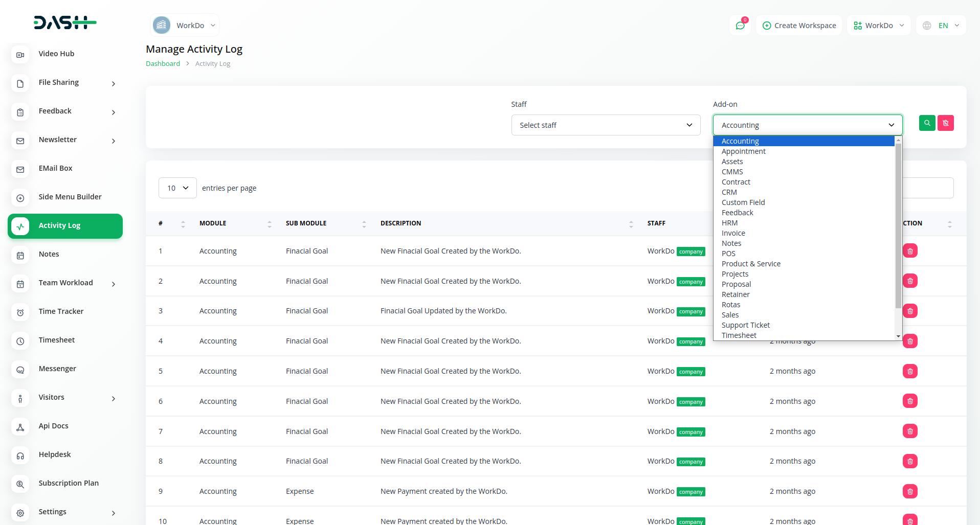
Task: Open Messenger in the sidebar
Action: pos(57,369)
